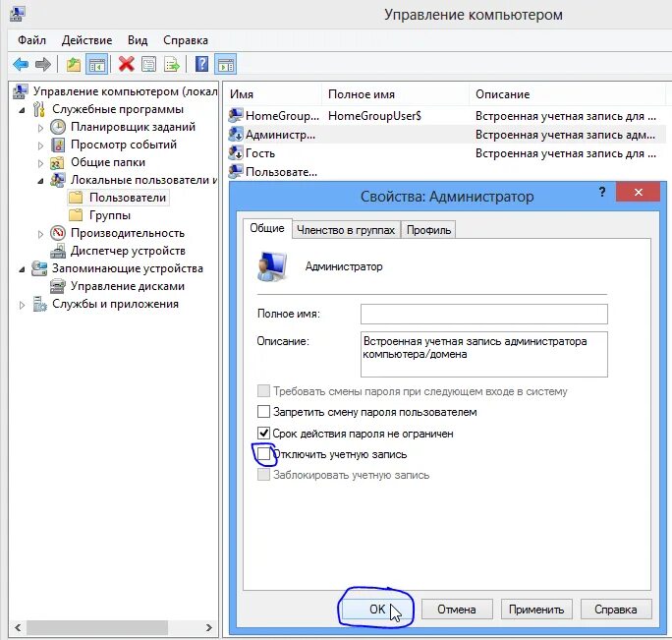Collapse the Служебные программы tree node
This screenshot has width=672, height=640.
click(x=23, y=110)
